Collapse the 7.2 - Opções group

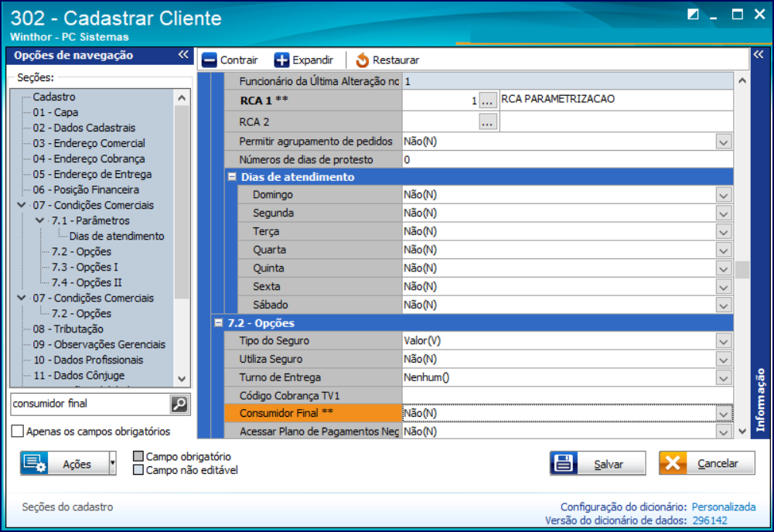point(218,322)
